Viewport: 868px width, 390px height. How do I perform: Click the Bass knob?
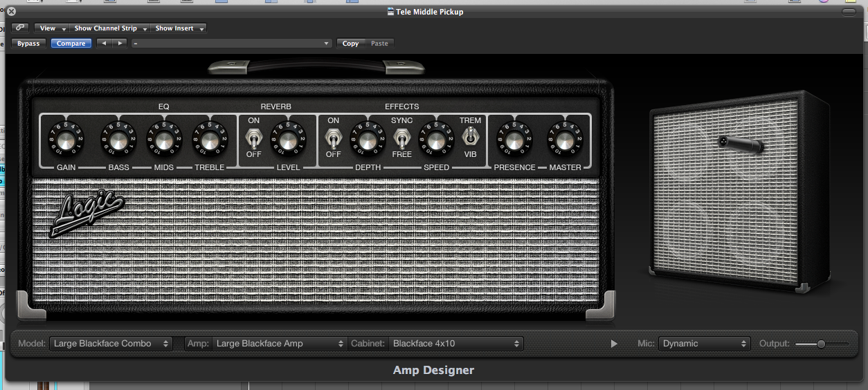(118, 141)
